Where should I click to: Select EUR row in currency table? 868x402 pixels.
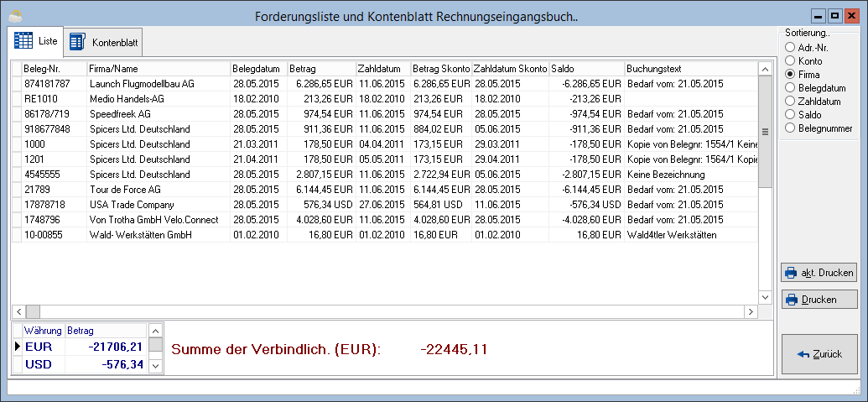click(80, 347)
